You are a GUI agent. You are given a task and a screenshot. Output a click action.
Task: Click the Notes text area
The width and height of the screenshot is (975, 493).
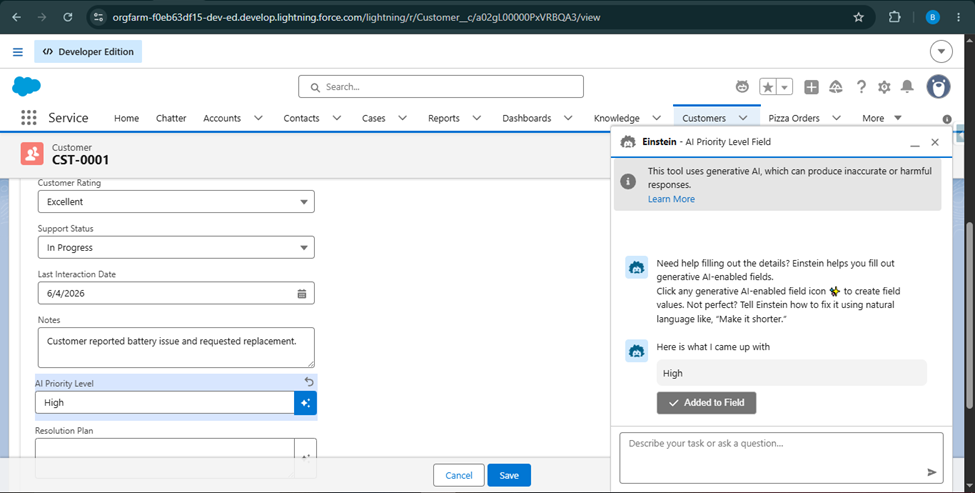click(x=176, y=348)
